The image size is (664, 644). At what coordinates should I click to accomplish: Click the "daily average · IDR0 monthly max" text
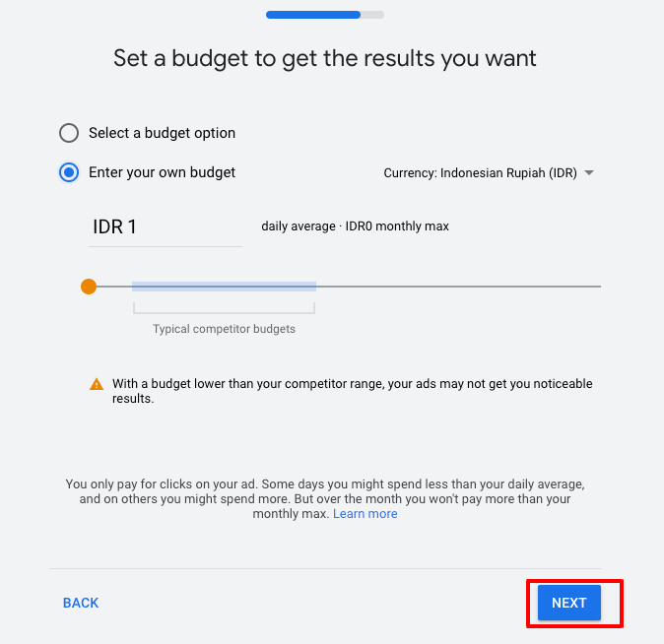click(355, 226)
